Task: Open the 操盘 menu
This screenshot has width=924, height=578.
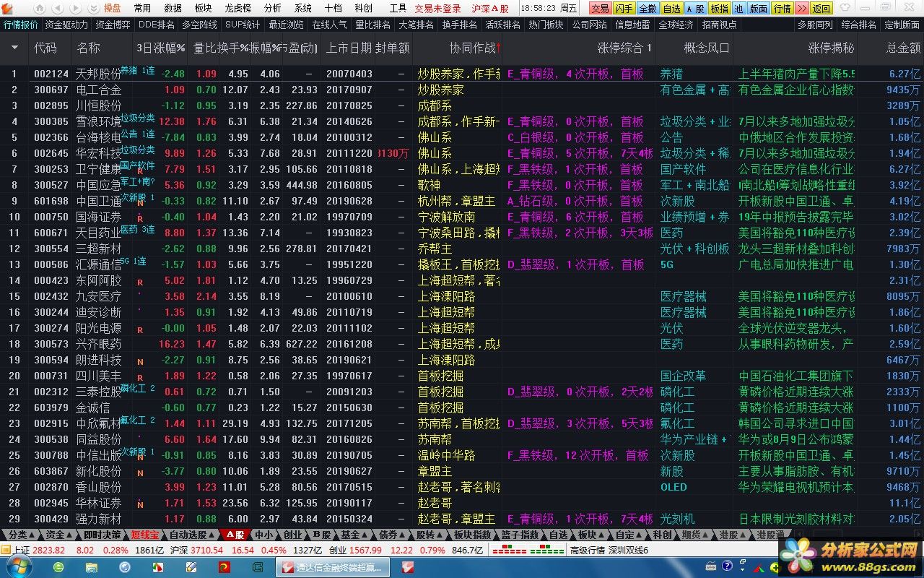Action: [x=113, y=9]
